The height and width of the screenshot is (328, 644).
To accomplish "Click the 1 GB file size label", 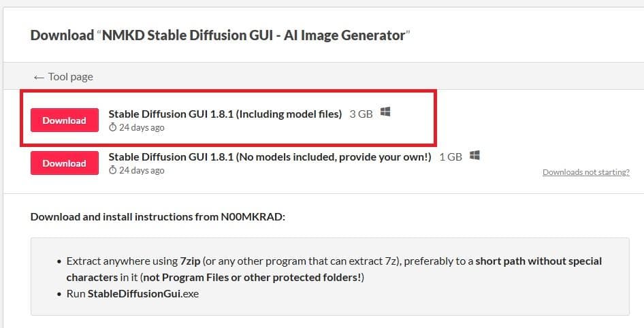I will [451, 157].
